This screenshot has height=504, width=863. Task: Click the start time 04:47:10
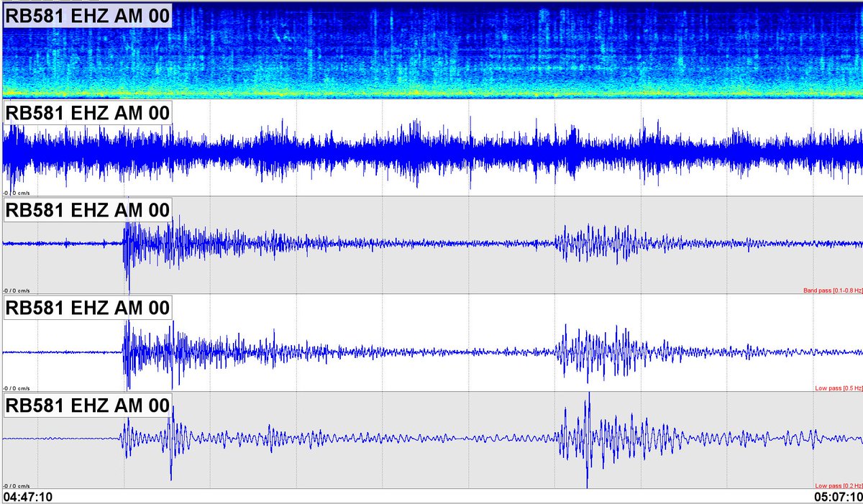click(x=29, y=497)
